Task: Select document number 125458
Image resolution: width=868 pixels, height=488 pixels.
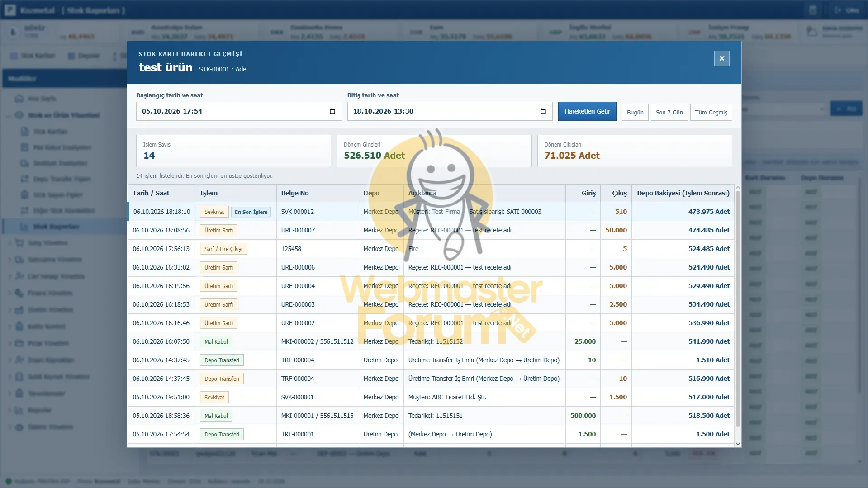Action: point(291,249)
